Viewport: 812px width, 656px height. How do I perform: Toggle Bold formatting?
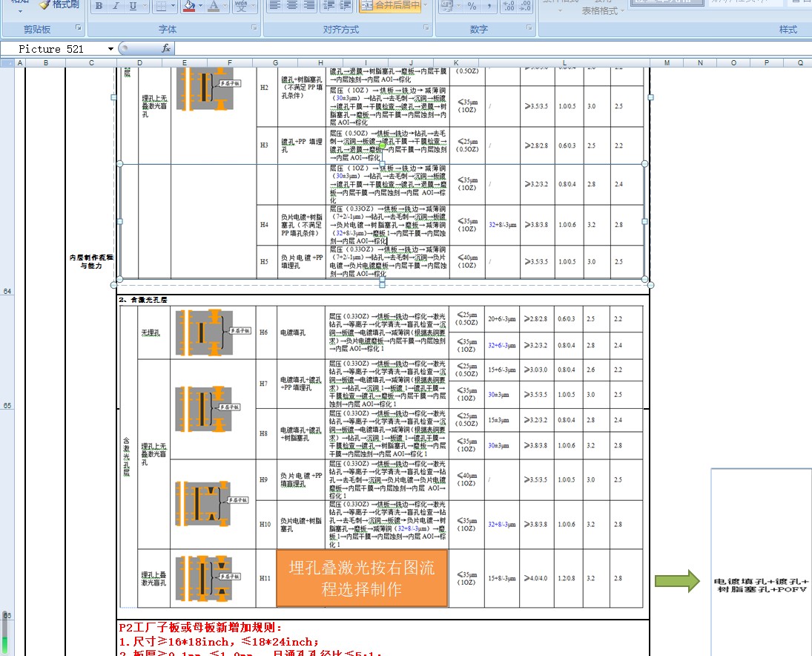pos(99,6)
